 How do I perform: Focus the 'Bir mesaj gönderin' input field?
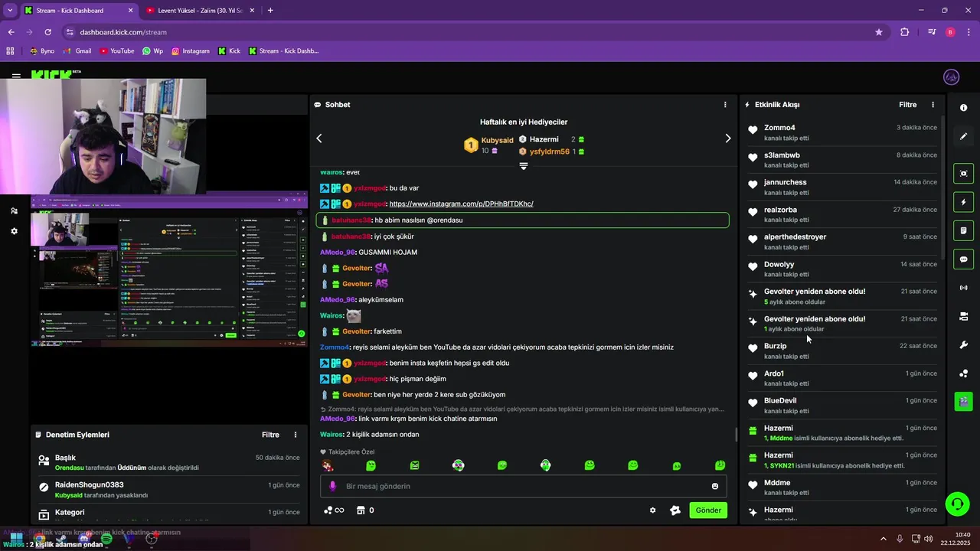tap(523, 486)
